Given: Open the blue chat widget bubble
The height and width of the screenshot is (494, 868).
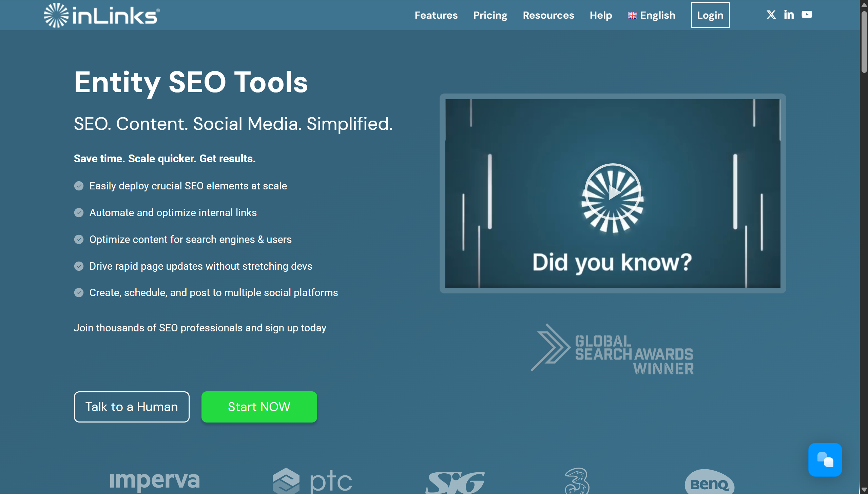Looking at the screenshot, I should 825,460.
